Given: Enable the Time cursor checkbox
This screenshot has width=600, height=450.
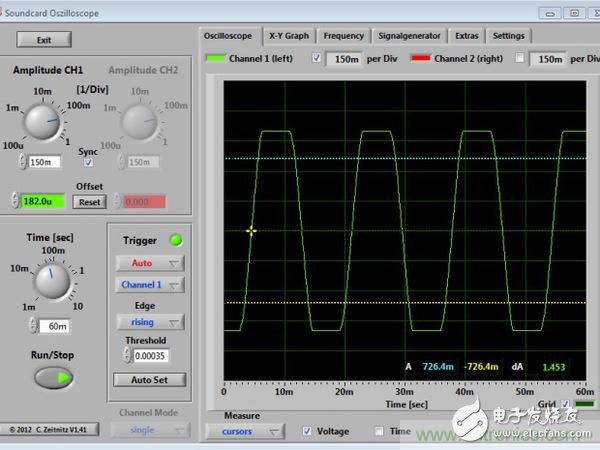Looking at the screenshot, I should pyautogui.click(x=379, y=431).
